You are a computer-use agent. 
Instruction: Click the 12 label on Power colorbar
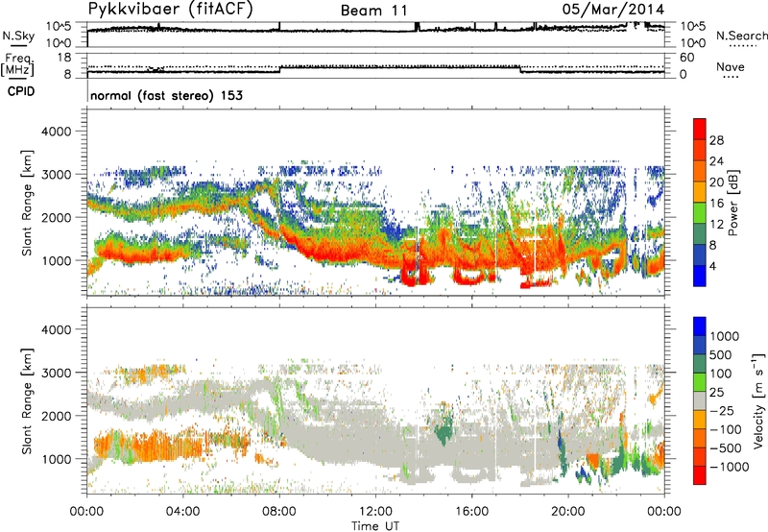point(716,224)
